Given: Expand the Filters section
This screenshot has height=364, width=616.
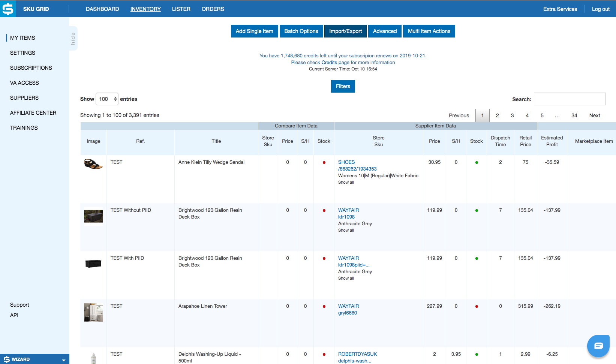Looking at the screenshot, I should coord(343,86).
